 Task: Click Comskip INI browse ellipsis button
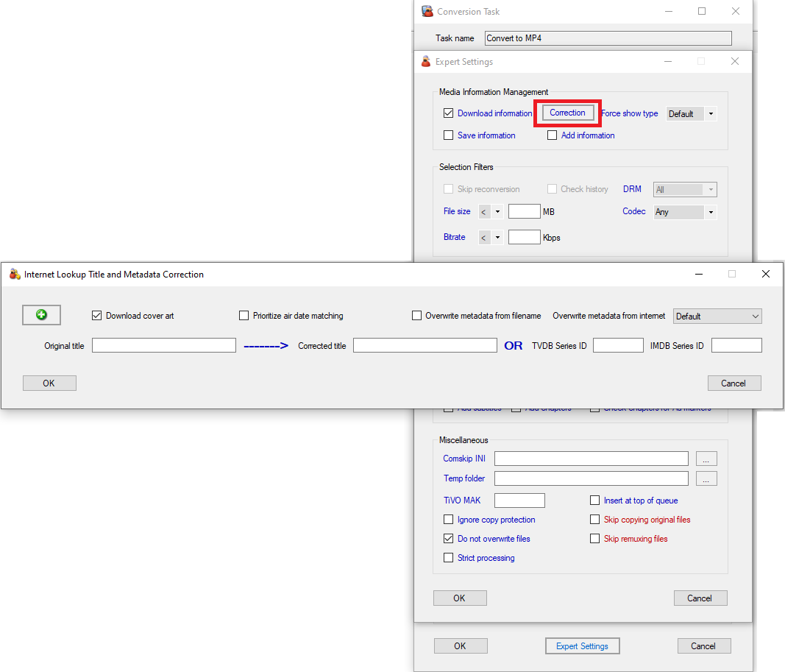[x=706, y=459]
